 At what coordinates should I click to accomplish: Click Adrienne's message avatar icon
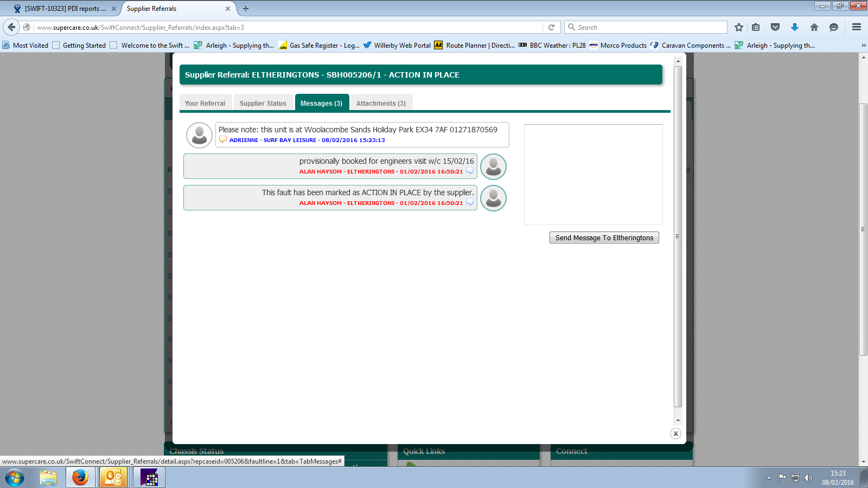click(x=199, y=135)
